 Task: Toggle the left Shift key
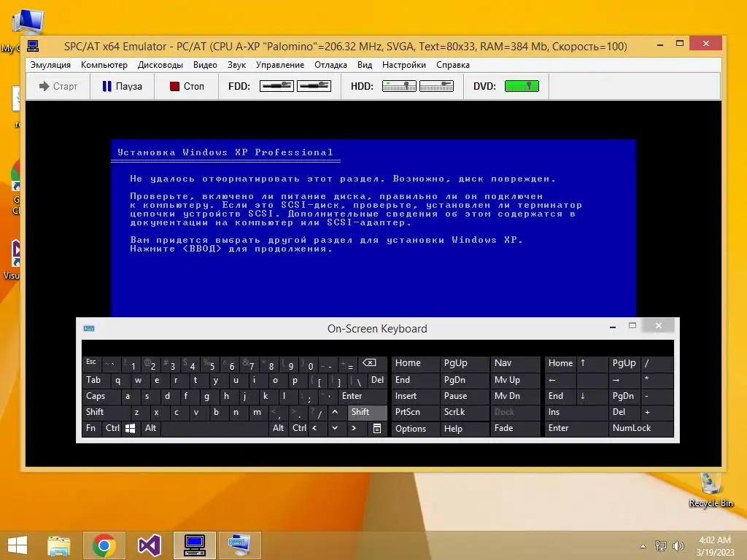106,412
